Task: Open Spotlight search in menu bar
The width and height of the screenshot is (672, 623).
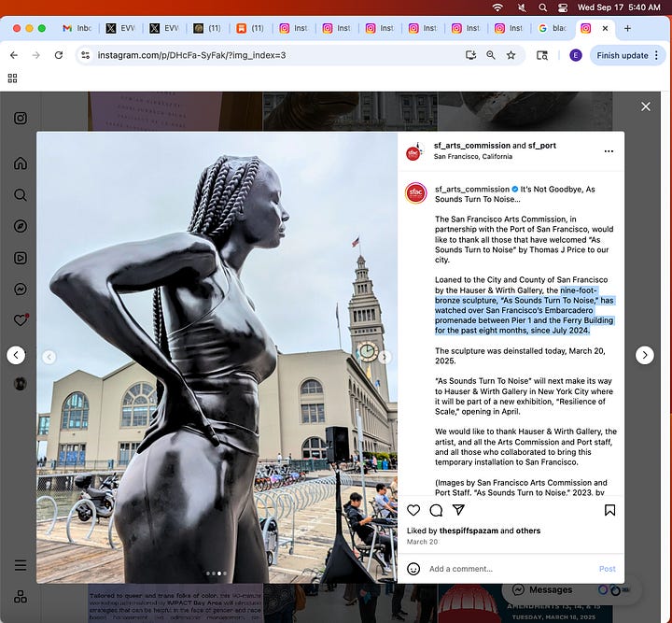Action: point(542,7)
